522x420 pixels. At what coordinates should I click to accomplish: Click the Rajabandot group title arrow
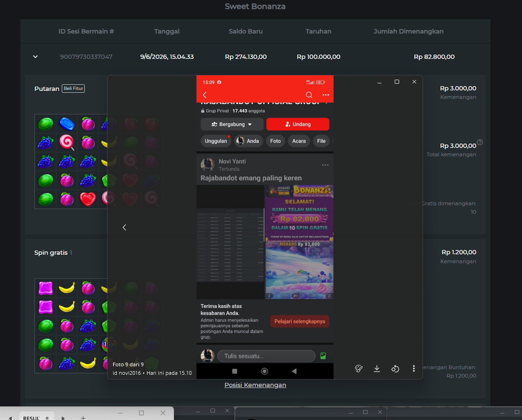pyautogui.click(x=326, y=104)
